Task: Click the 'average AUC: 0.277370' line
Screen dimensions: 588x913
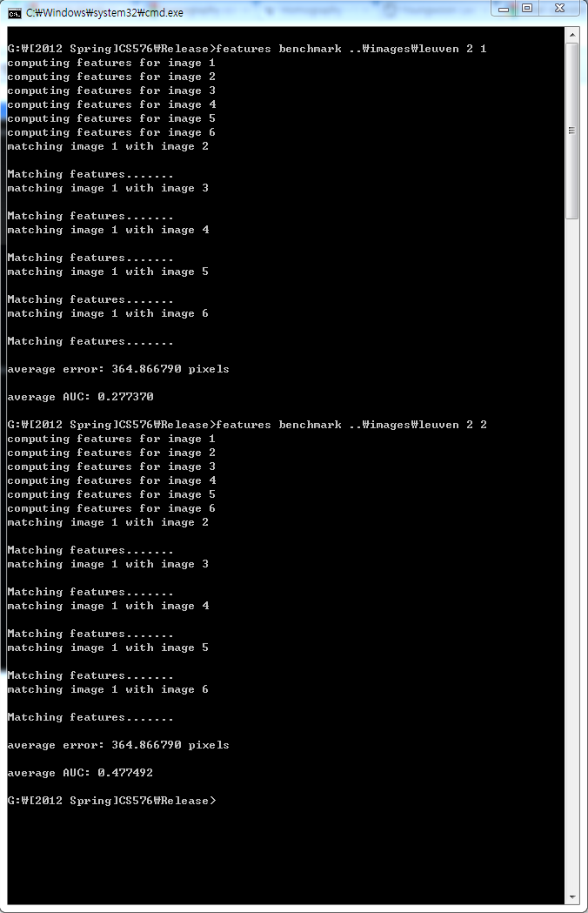Action: (80, 397)
